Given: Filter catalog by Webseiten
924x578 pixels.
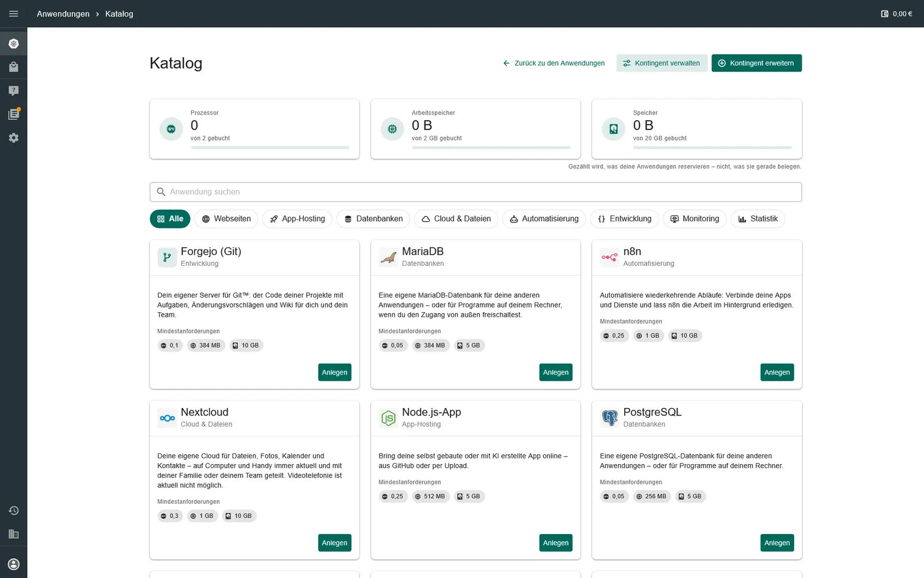Looking at the screenshot, I should pos(226,218).
